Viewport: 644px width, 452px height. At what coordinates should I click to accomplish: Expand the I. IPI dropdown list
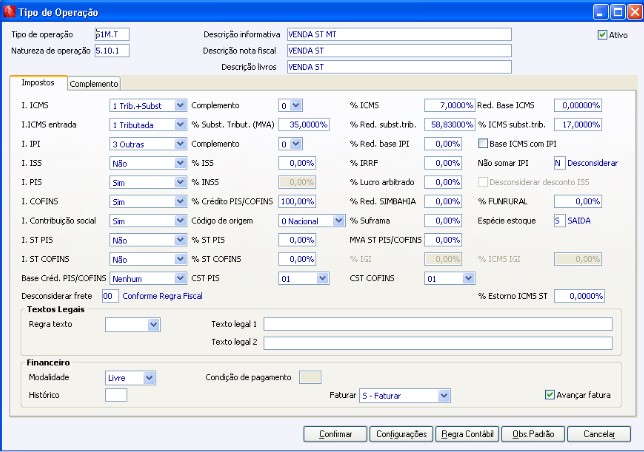pos(180,143)
